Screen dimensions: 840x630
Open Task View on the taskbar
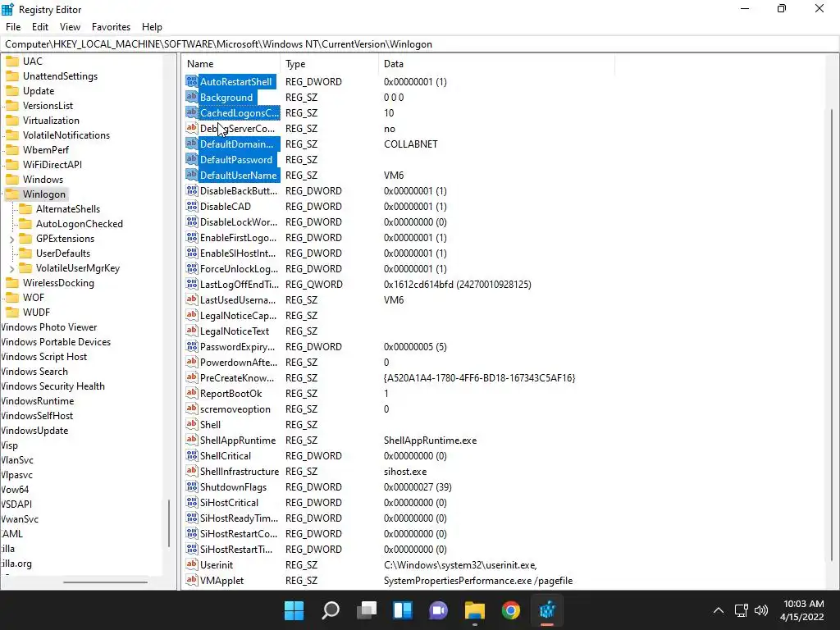[x=367, y=610]
